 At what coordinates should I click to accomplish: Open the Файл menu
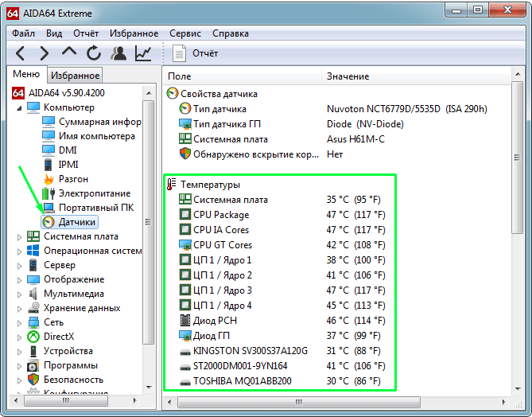click(23, 33)
